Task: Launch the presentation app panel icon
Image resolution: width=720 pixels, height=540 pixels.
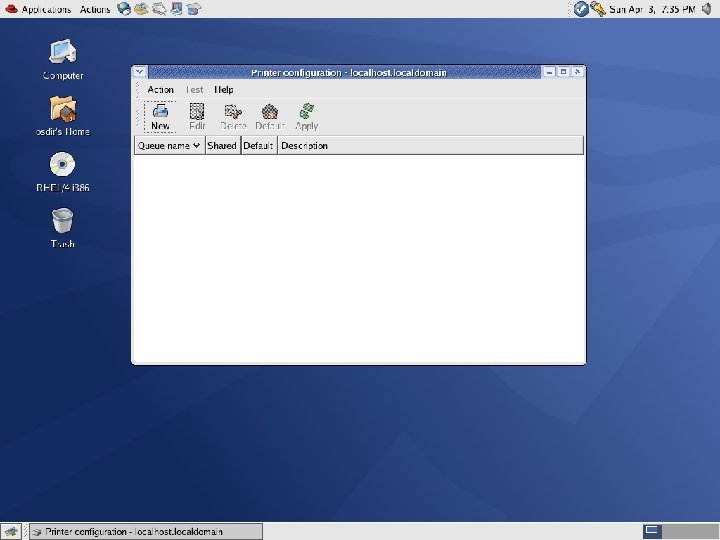Action: (176, 9)
